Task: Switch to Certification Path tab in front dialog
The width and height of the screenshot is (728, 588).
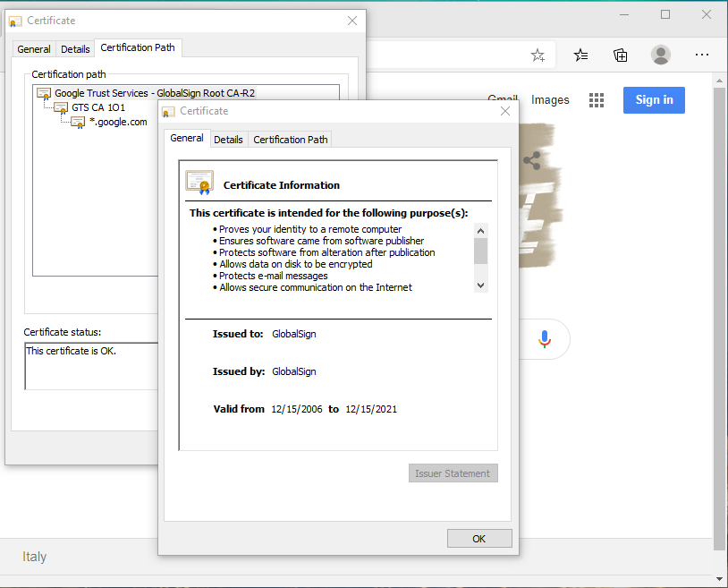Action: (x=290, y=140)
